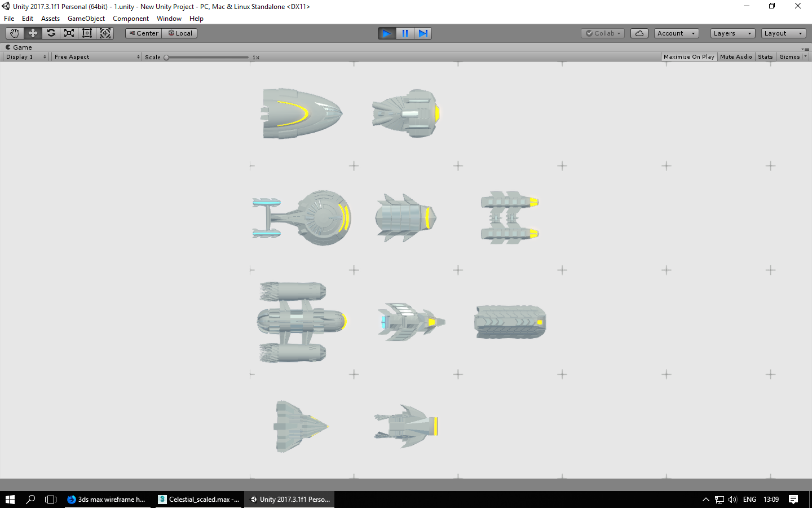812x508 pixels.
Task: Select the Scale tool
Action: [69, 33]
